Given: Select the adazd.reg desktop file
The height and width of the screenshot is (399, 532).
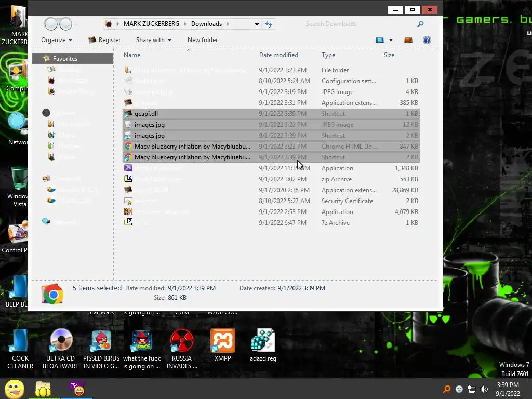Looking at the screenshot, I should tap(263, 345).
